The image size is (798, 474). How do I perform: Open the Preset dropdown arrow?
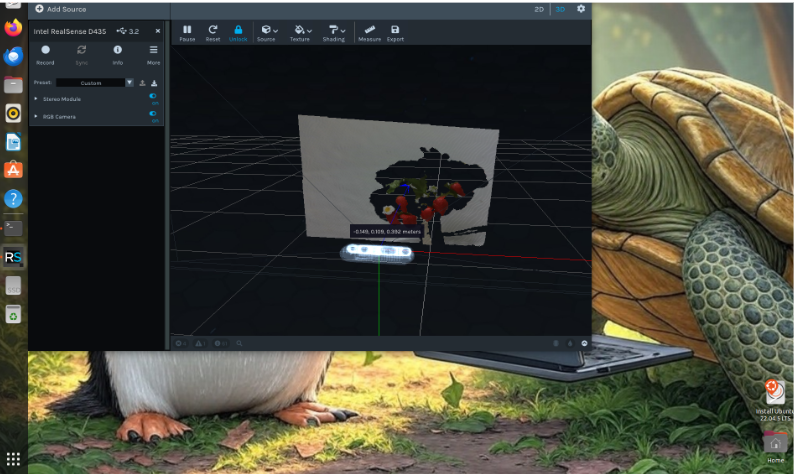(129, 82)
